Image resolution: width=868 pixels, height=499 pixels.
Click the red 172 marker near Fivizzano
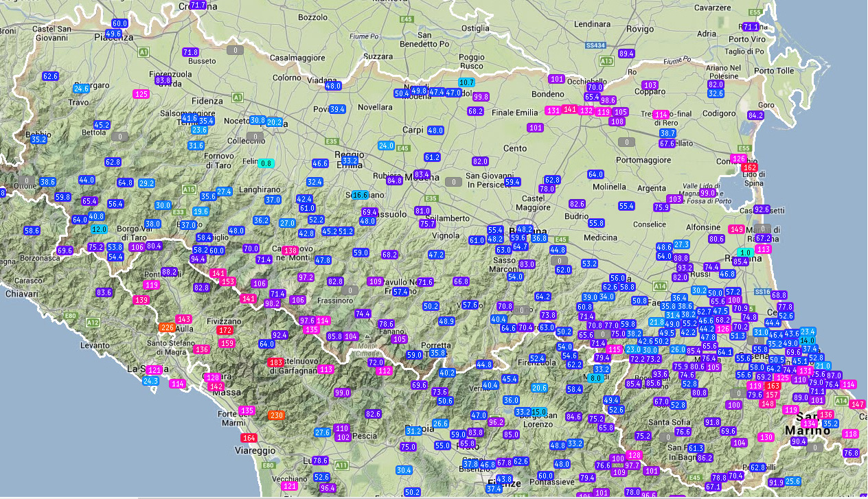[x=225, y=330]
